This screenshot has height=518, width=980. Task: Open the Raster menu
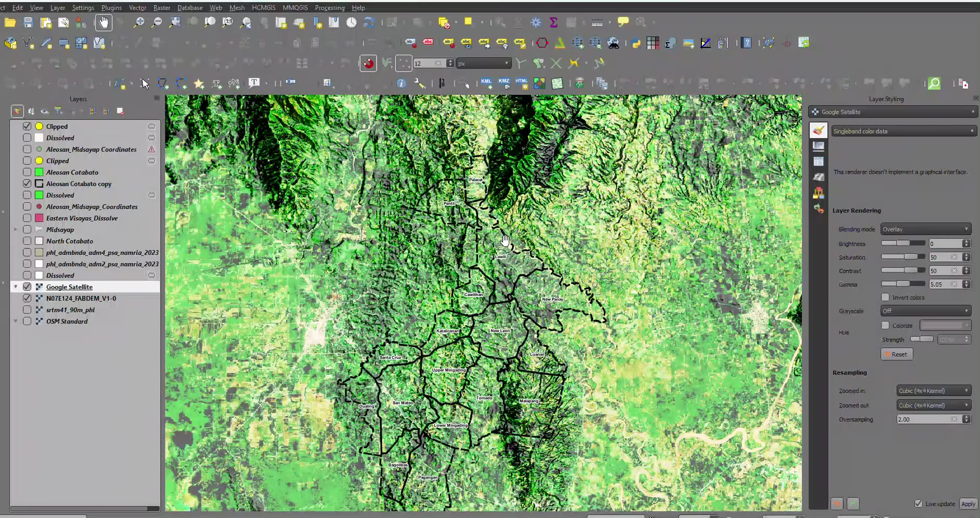[x=161, y=8]
